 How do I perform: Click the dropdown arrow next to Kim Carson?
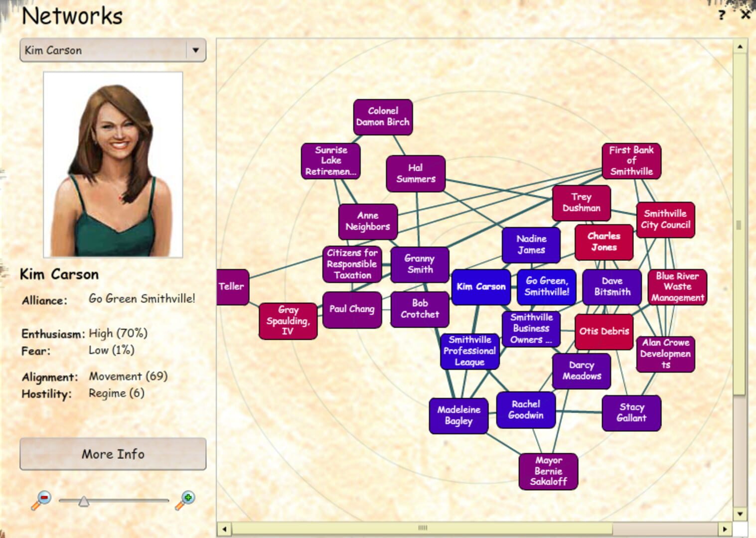(196, 50)
